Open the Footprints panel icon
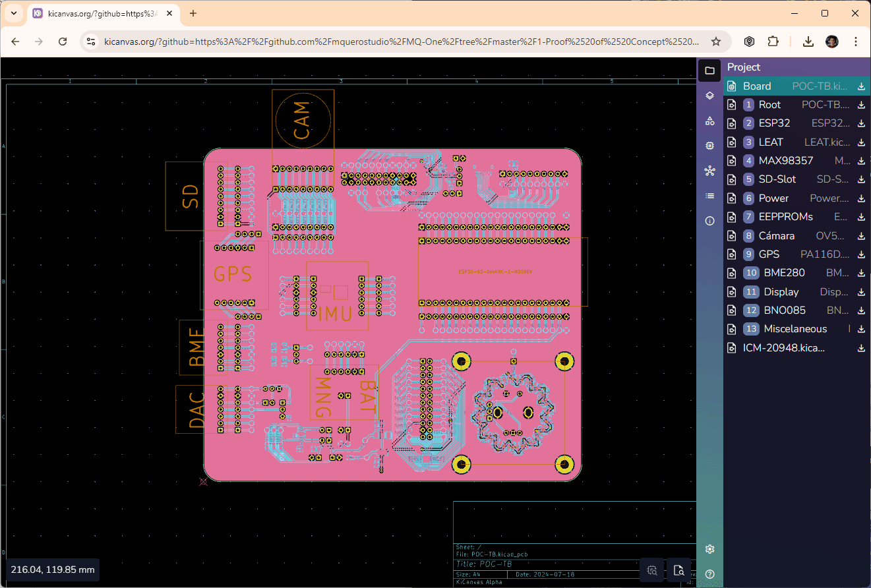 point(709,146)
